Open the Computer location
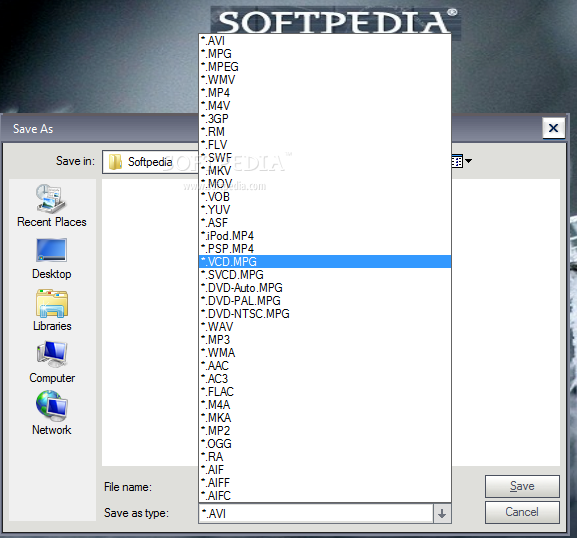Viewport: 577px width, 538px height. point(52,362)
